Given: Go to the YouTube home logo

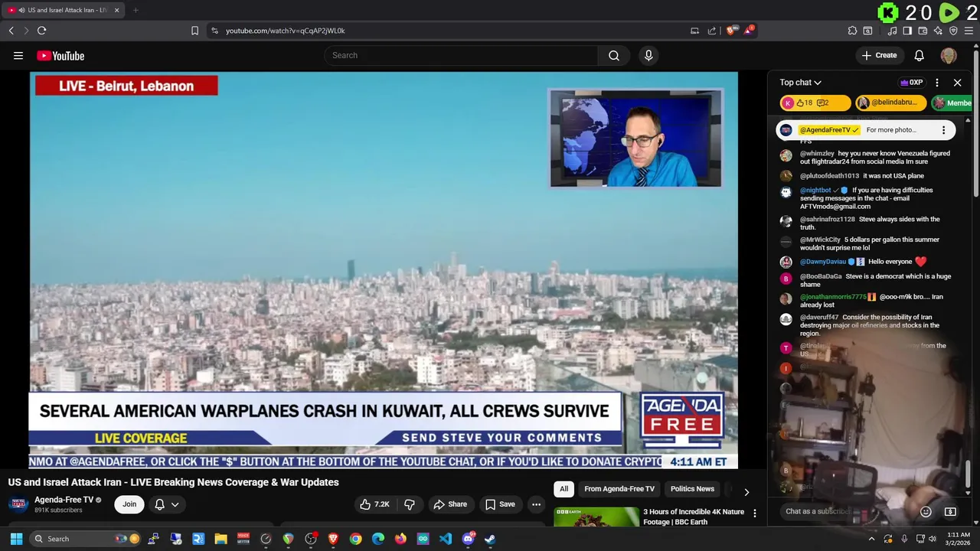Looking at the screenshot, I should pyautogui.click(x=60, y=56).
